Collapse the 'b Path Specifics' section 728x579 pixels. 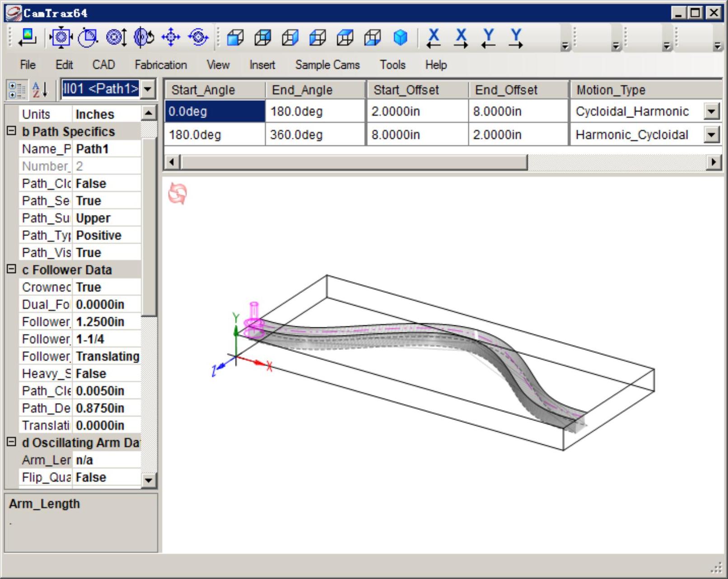(x=11, y=131)
